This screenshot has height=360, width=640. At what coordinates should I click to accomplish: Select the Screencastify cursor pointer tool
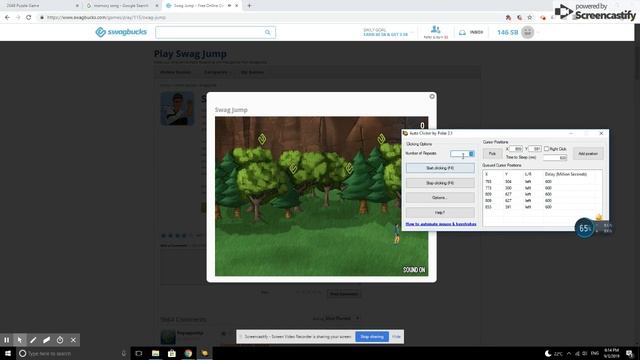[20, 340]
